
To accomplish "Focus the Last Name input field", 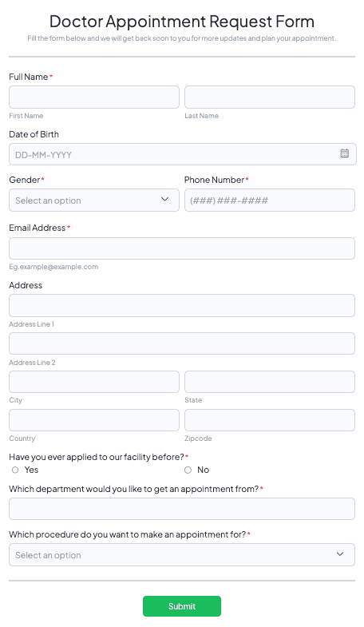I will (x=270, y=97).
